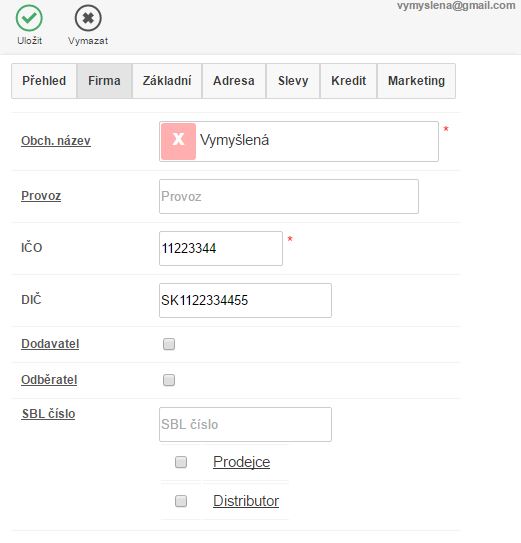The image size is (521, 543).
Task: Click the DIČ field with SK1122334455
Action: click(245, 300)
